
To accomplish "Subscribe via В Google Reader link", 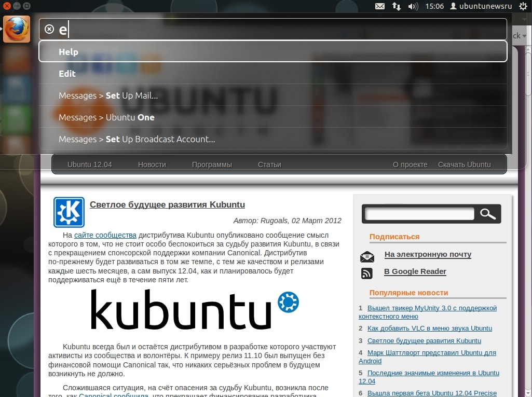I will (415, 271).
